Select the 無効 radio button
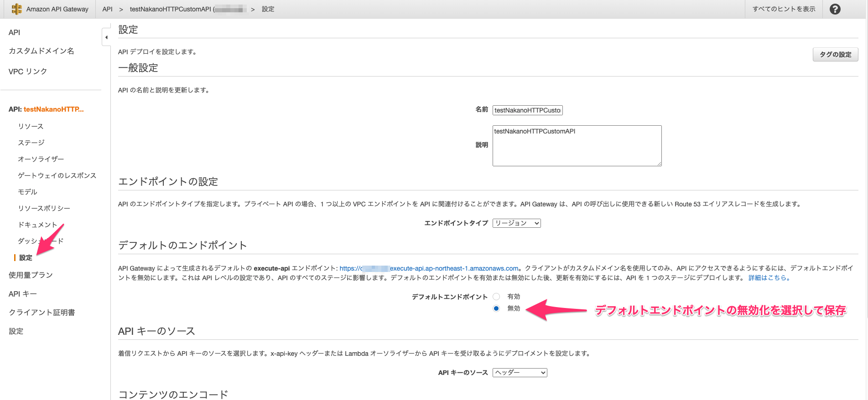Viewport: 868px width, 400px height. click(x=496, y=308)
